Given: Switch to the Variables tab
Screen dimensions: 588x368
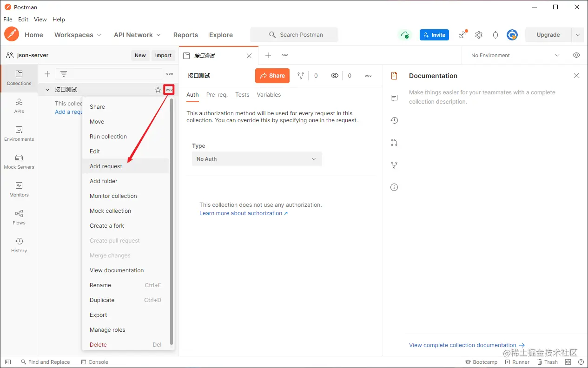Looking at the screenshot, I should [x=269, y=95].
